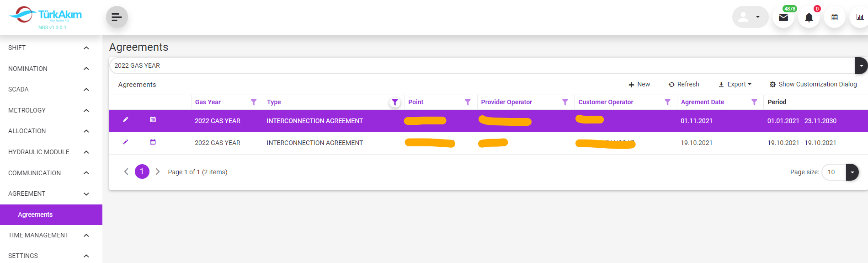Click the New agreement button
This screenshot has width=868, height=263.
(639, 85)
